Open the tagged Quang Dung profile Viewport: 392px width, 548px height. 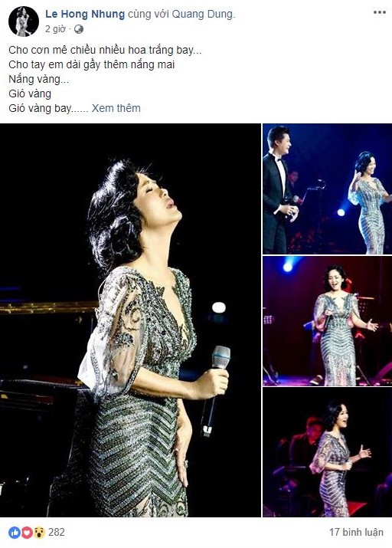pos(204,15)
